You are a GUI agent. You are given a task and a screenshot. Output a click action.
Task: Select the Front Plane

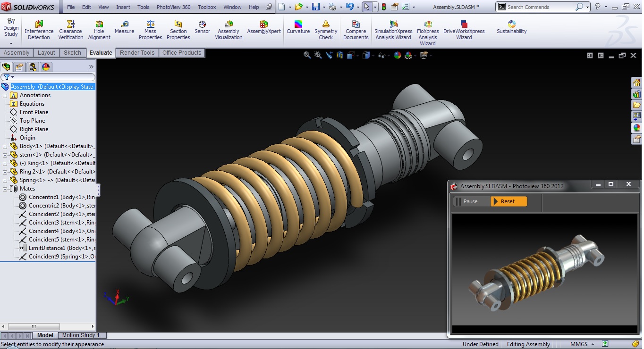point(34,112)
